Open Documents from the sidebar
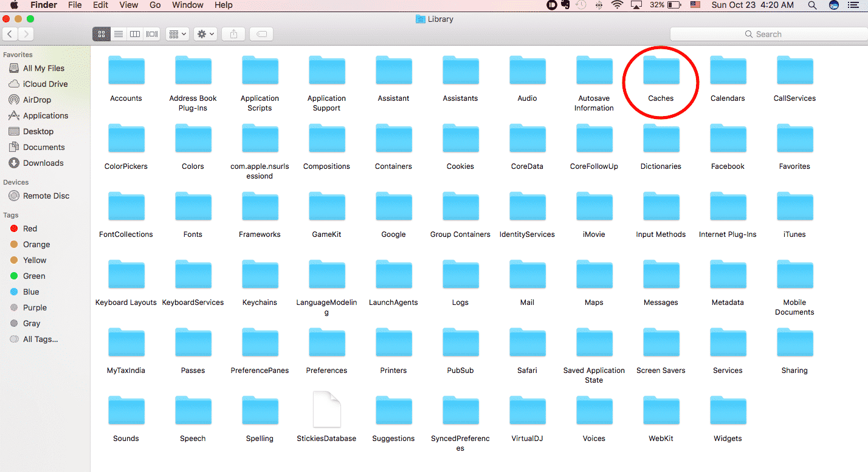Screen dimensions: 868x472 pyautogui.click(x=45, y=147)
